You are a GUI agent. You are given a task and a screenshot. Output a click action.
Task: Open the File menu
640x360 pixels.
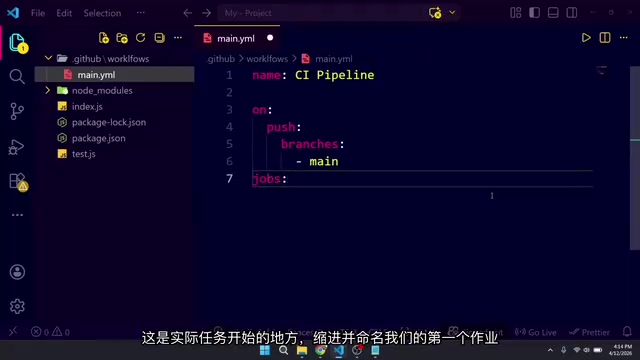(38, 13)
